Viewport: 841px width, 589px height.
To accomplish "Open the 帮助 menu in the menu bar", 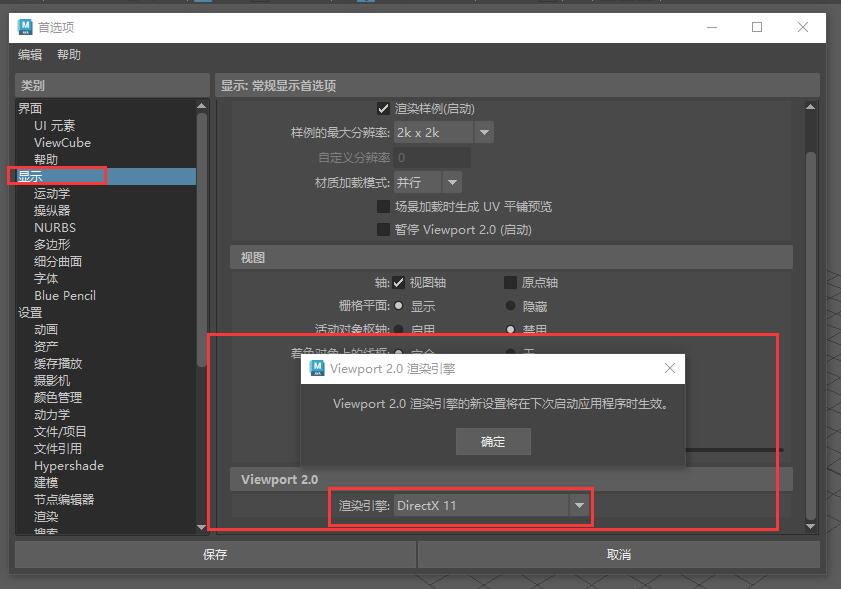I will (x=69, y=55).
